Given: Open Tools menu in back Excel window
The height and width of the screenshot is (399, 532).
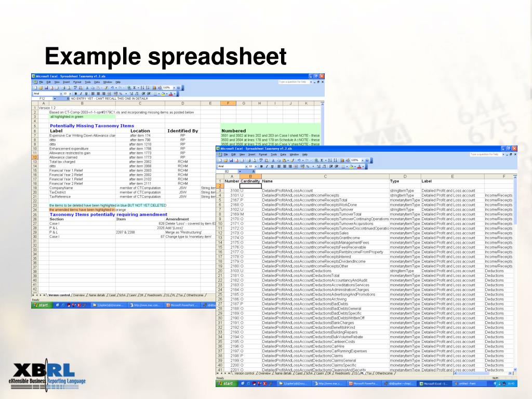Looking at the screenshot, I should coord(88,82).
